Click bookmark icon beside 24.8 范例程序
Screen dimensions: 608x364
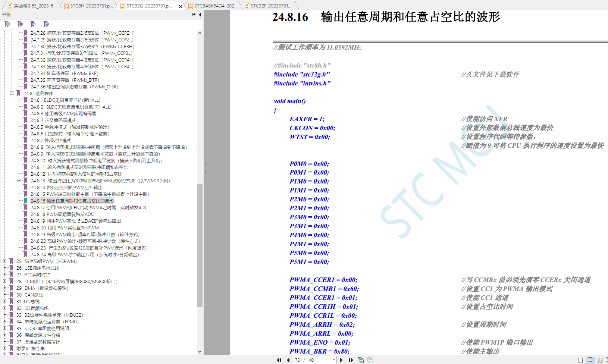coord(18,93)
